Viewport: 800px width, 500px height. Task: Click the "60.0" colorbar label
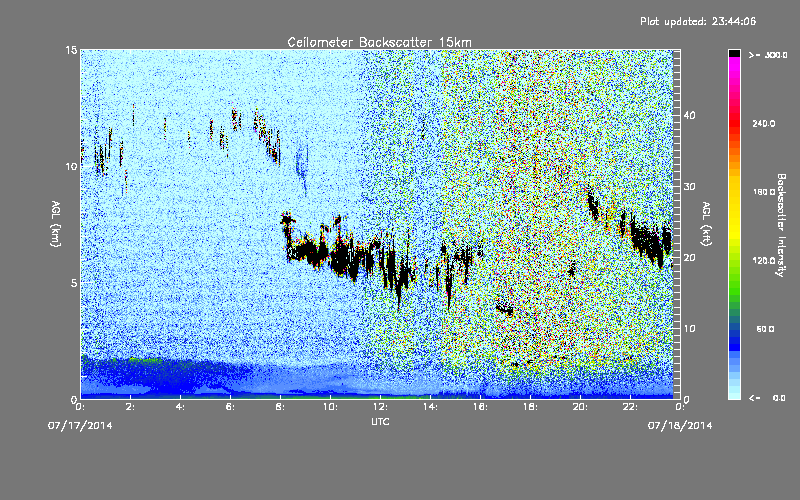[x=765, y=329]
